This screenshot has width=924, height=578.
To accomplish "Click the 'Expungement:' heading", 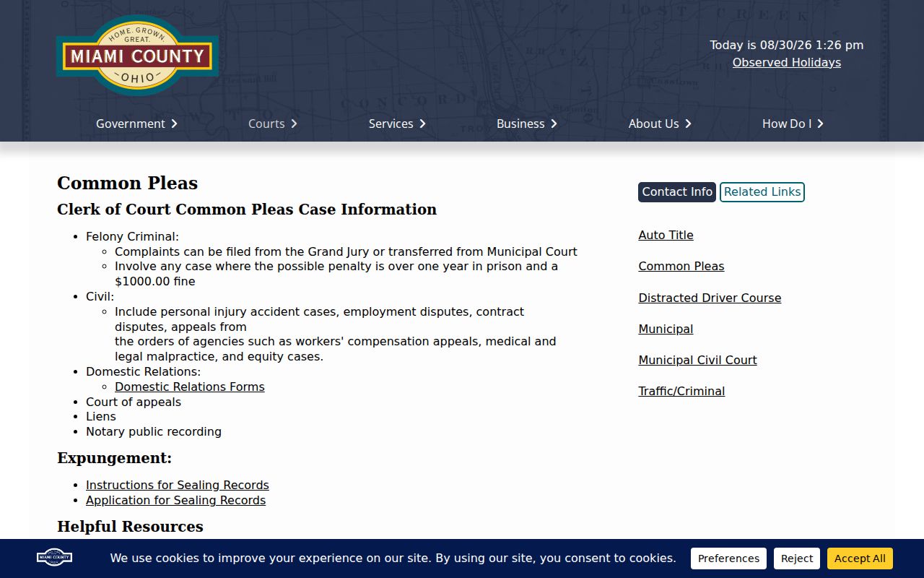I will click(114, 458).
